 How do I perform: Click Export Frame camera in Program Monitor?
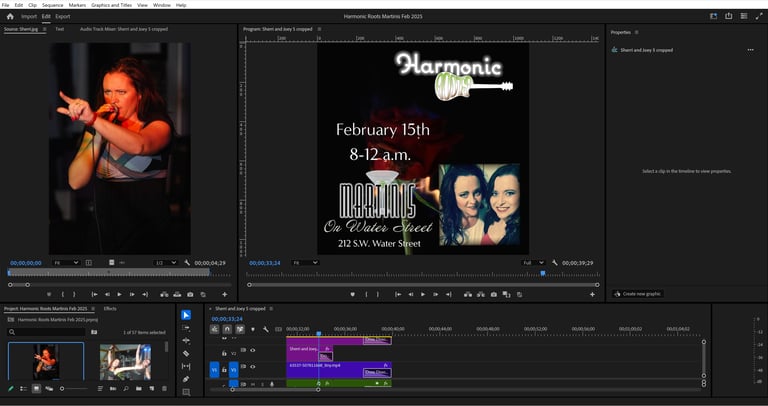[x=494, y=294]
